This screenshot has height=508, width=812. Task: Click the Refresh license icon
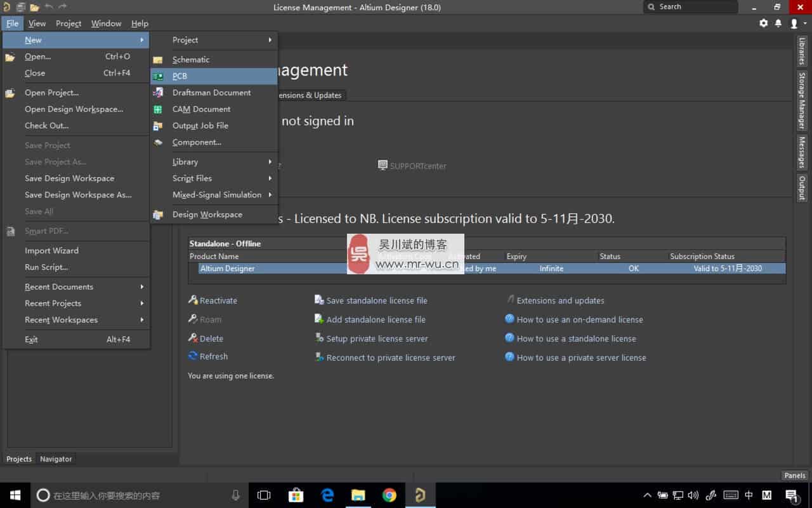coord(193,356)
